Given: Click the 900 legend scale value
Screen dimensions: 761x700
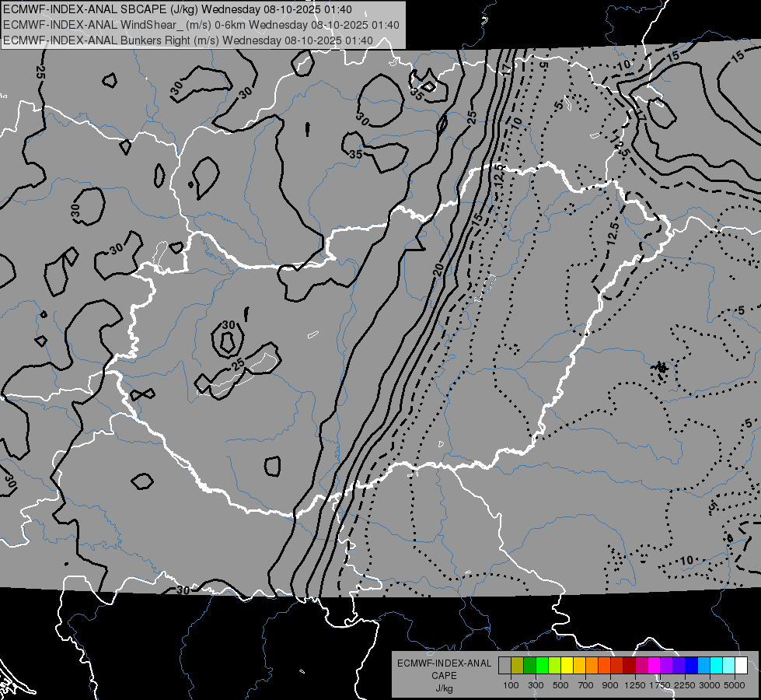Looking at the screenshot, I should point(610,685).
